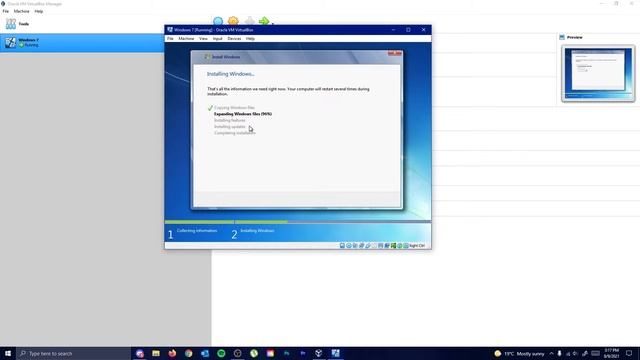The image size is (640, 360).
Task: Click hard disk activity icon in VM status bar
Action: (x=342, y=246)
